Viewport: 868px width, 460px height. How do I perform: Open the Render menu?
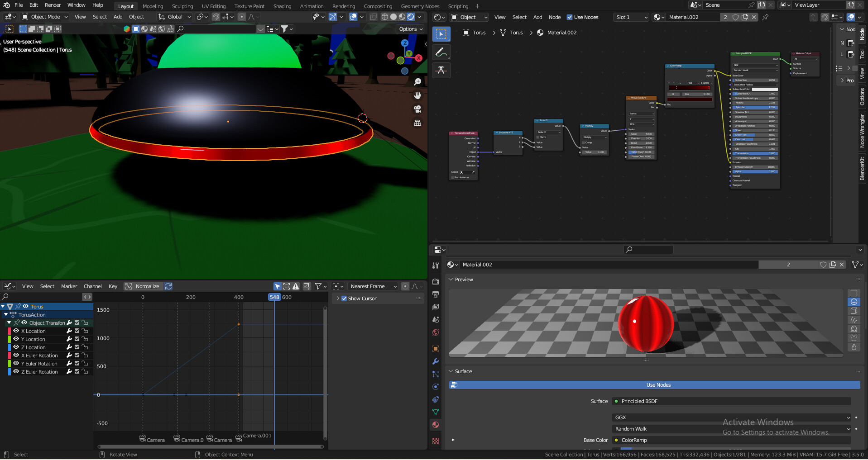[x=53, y=5]
